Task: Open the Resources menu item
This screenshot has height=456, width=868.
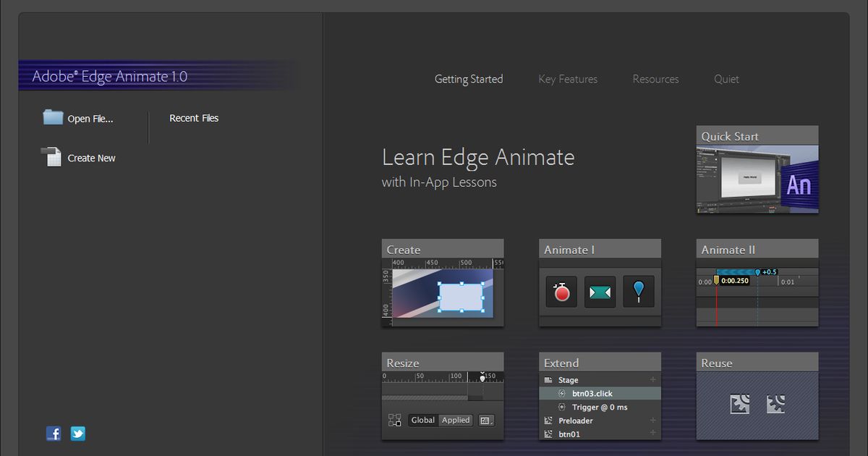Action: click(655, 79)
